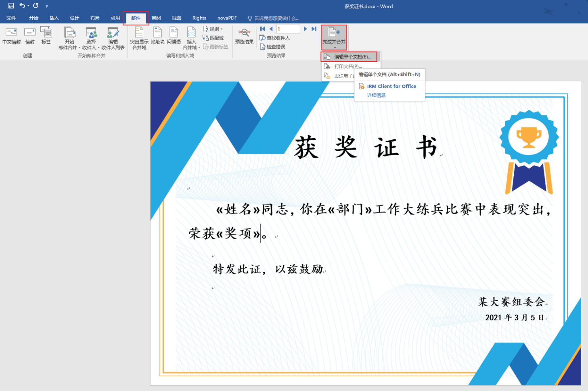Open the 完成并合并 dropdown button
Viewport: 588px width, 391px height.
(334, 37)
